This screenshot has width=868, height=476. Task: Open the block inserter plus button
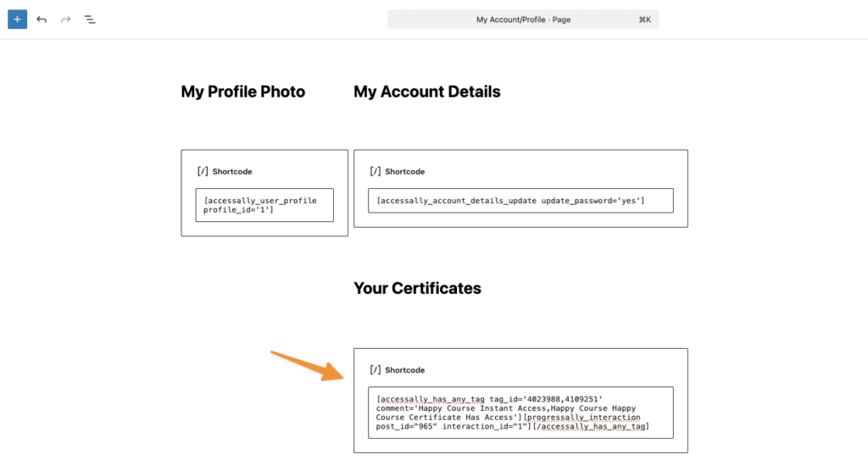click(18, 19)
